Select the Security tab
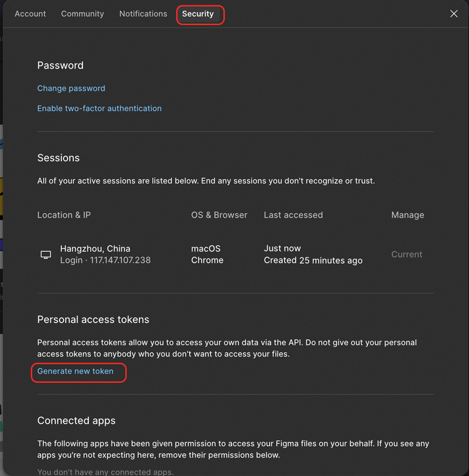This screenshot has width=469, height=476. 198,14
